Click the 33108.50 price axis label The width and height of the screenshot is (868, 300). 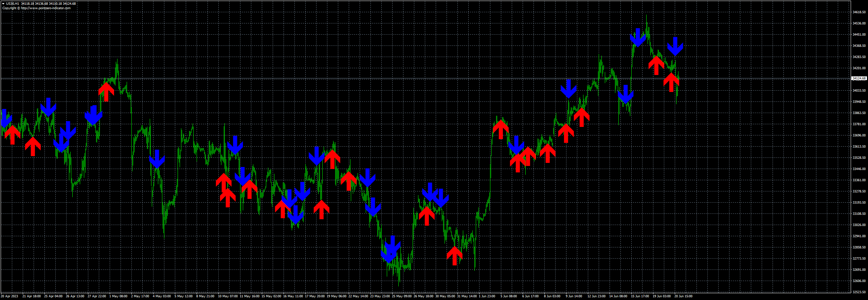tap(860, 214)
